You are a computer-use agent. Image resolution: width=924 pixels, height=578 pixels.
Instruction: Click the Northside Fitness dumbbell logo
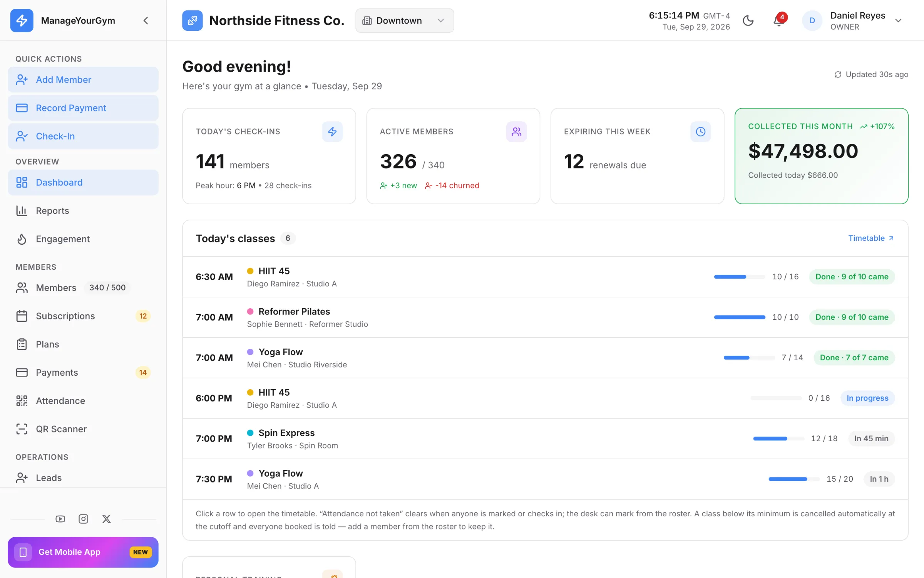(192, 20)
